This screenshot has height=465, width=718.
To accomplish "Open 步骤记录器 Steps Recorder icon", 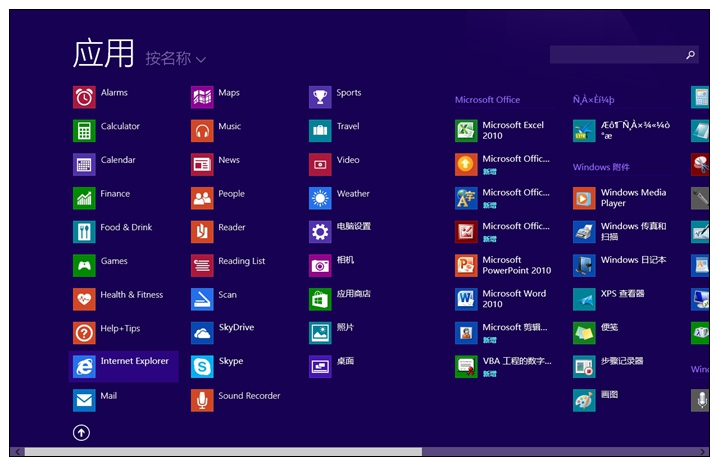I will (584, 367).
